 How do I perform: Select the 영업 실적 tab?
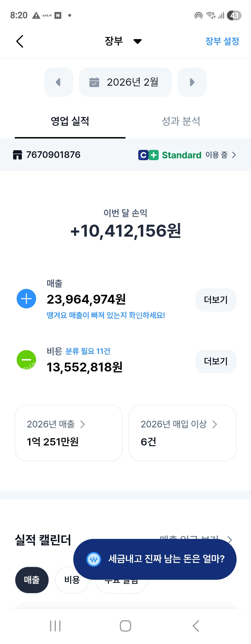[70, 121]
